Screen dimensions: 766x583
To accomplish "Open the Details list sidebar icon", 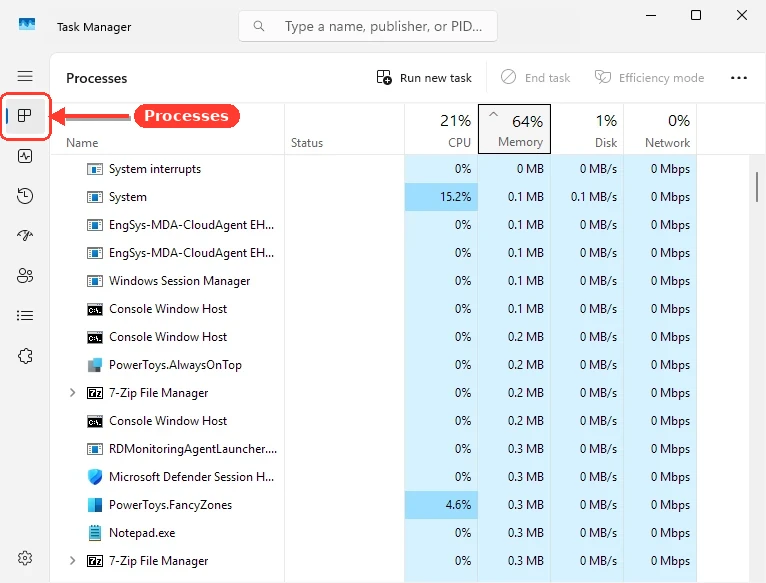I will (25, 316).
